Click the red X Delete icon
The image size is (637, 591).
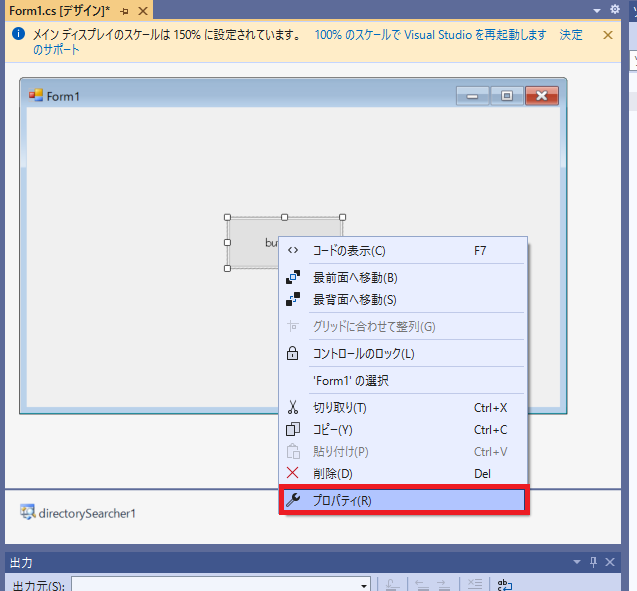pos(292,473)
